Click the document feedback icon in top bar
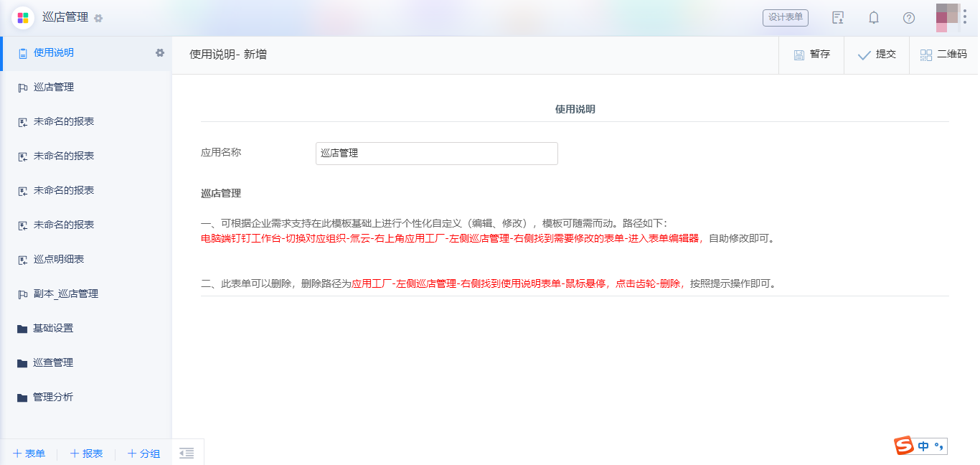This screenshot has width=980, height=465. tap(837, 17)
